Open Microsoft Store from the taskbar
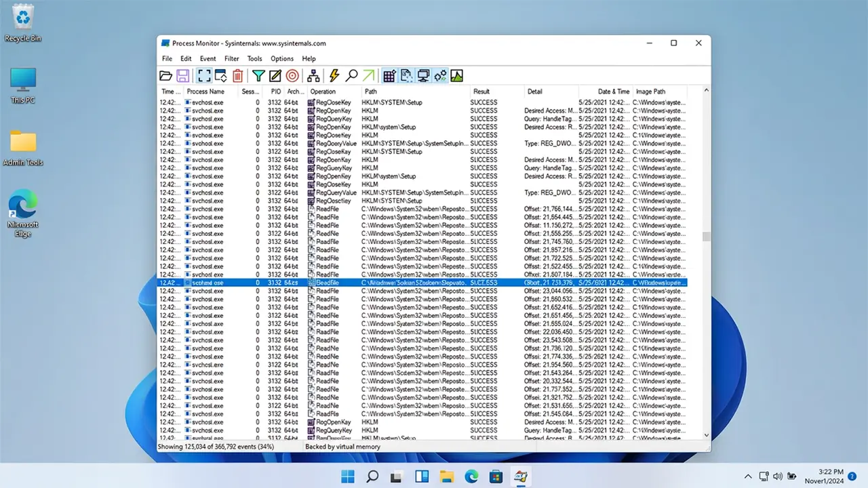This screenshot has height=488, width=868. pyautogui.click(x=496, y=476)
